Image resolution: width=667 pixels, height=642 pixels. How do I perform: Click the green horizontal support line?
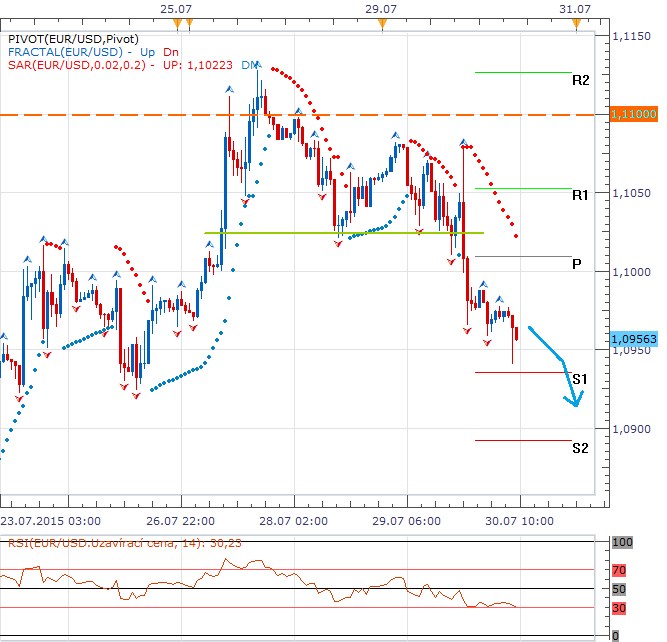point(344,233)
